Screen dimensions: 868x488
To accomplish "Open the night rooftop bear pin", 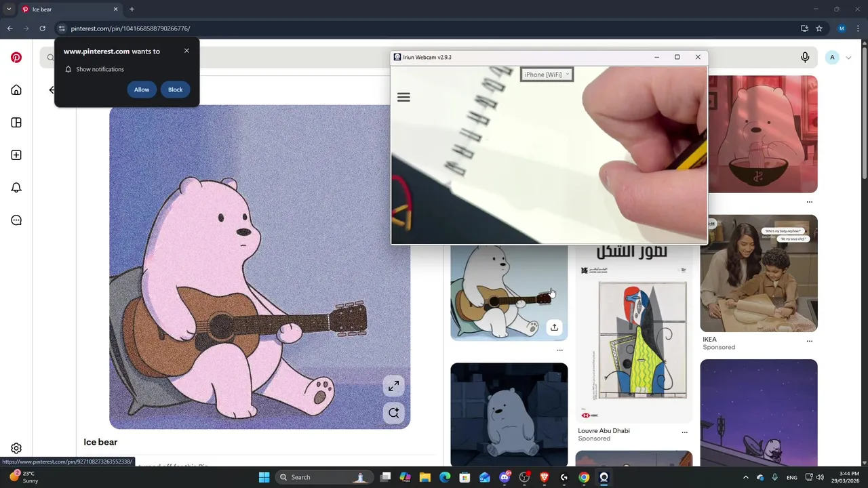I will click(x=759, y=413).
